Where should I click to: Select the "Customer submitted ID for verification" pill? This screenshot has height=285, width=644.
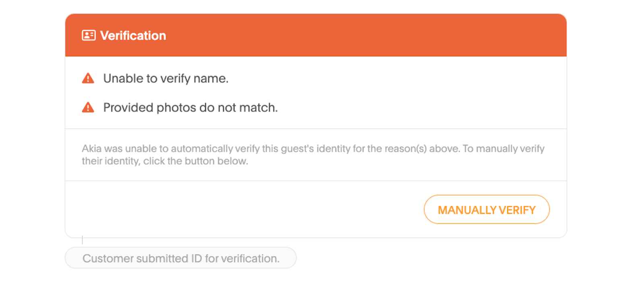point(181,258)
